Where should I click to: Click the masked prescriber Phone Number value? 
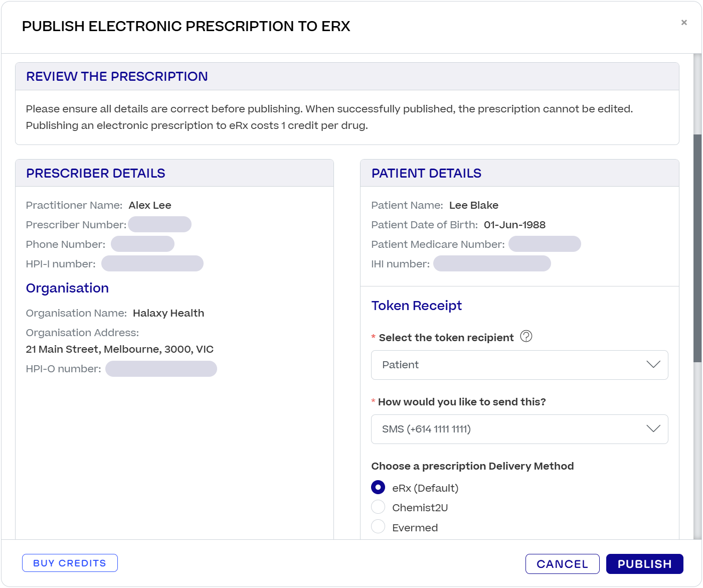tap(142, 244)
